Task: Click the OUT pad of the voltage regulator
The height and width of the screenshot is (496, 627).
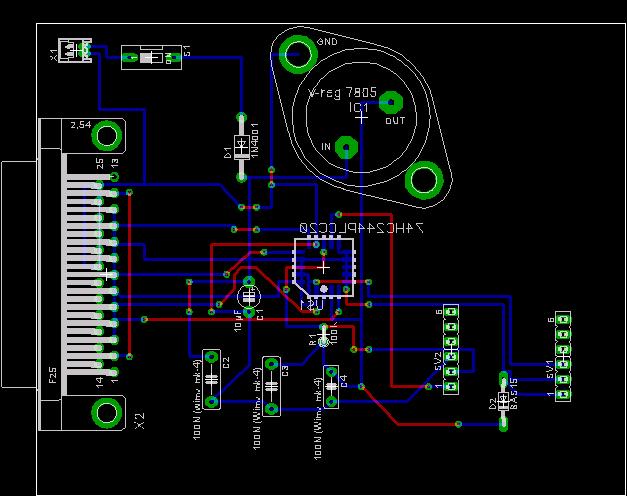Action: pos(391,103)
